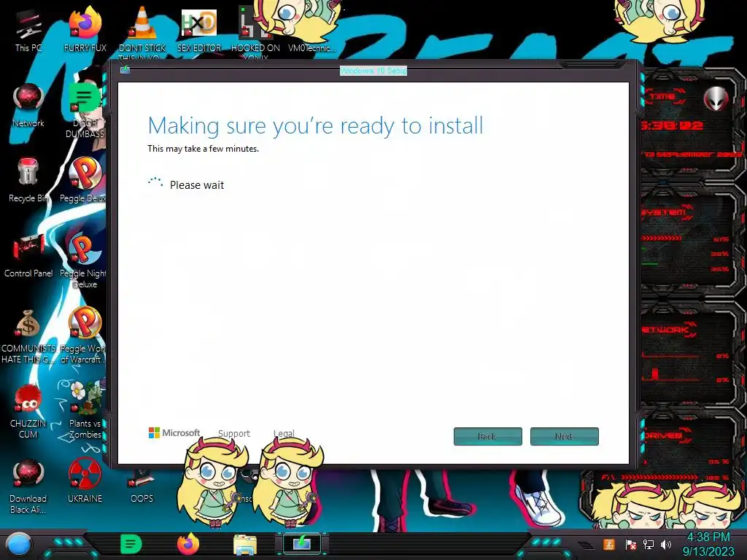
Task: Select the VLC cone desktop shortcut
Action: click(142, 31)
